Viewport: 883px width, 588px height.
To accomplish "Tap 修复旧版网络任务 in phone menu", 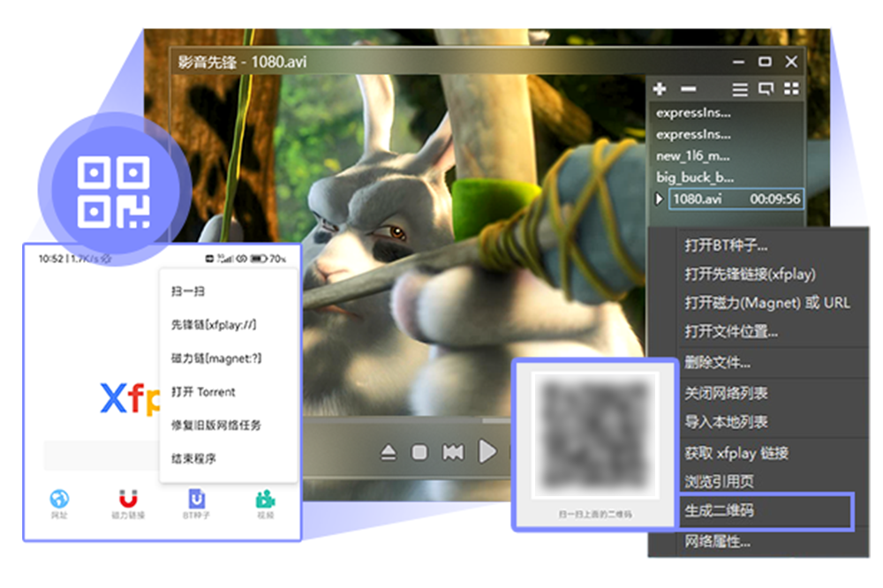I will pos(216,426).
